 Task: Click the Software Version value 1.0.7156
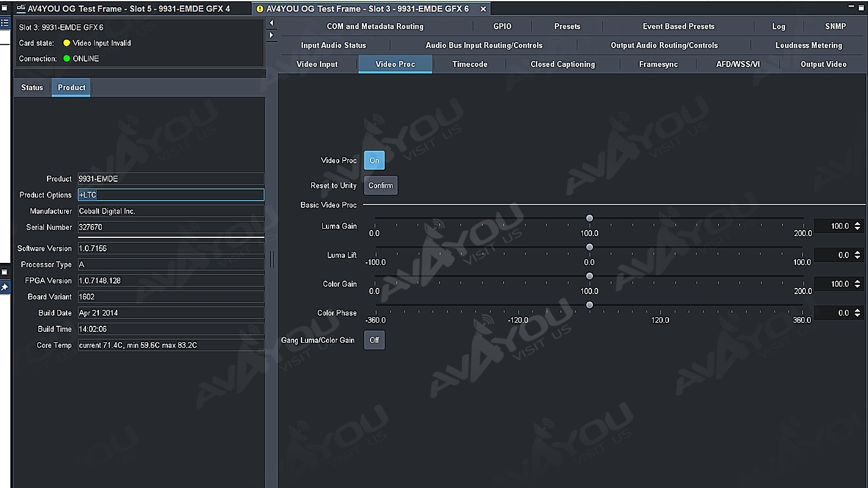pos(171,248)
